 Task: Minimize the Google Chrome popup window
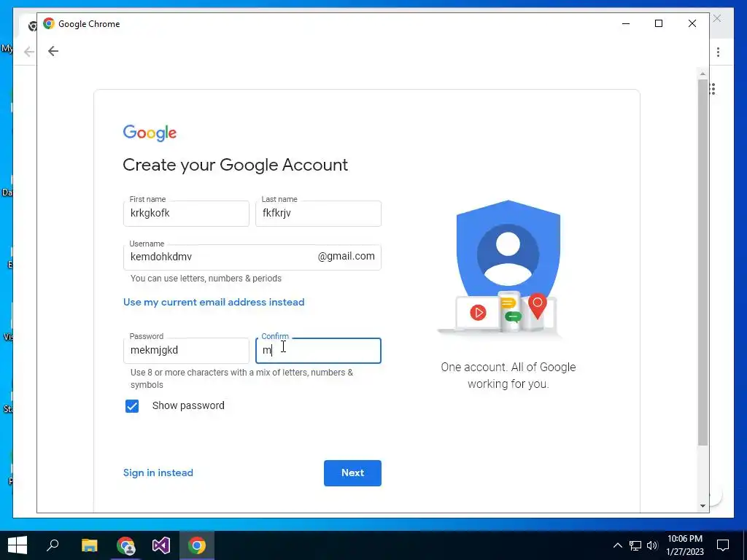[626, 23]
